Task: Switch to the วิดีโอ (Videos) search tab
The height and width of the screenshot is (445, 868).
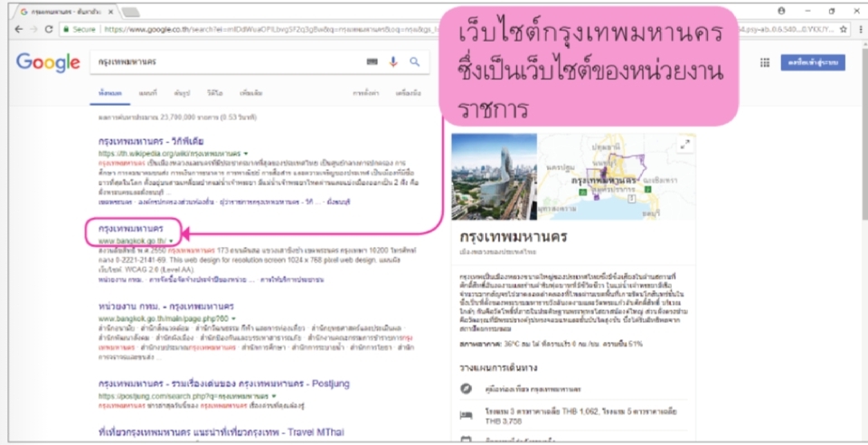Action: click(x=215, y=93)
